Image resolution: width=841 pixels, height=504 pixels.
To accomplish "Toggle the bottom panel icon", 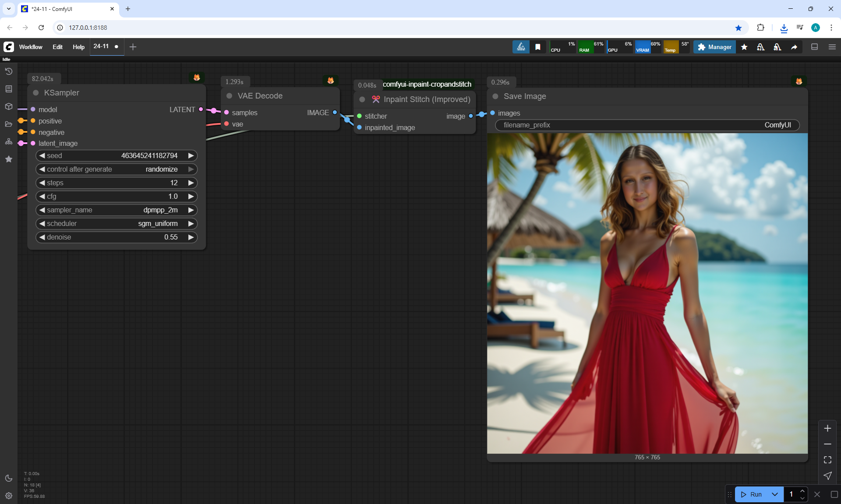I will pyautogui.click(x=814, y=47).
